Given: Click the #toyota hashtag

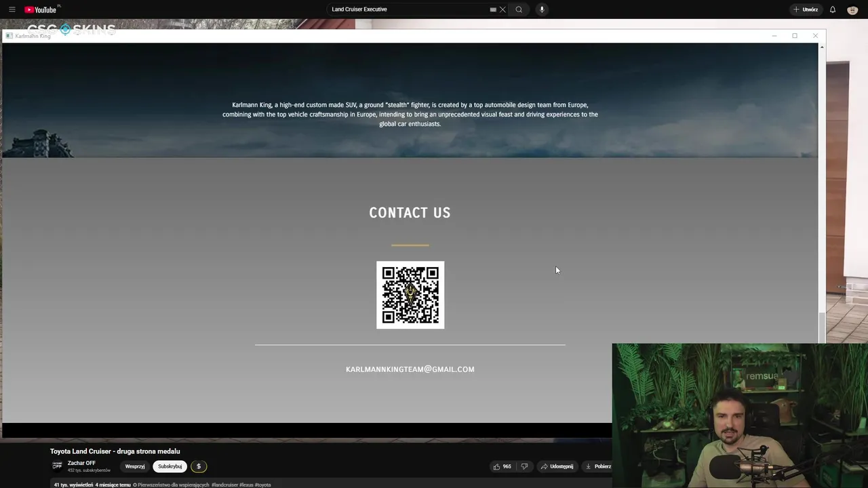Looking at the screenshot, I should click(262, 485).
